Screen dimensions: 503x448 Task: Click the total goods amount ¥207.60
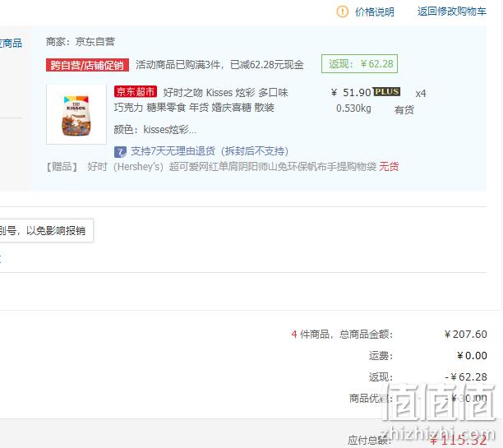[465, 335]
